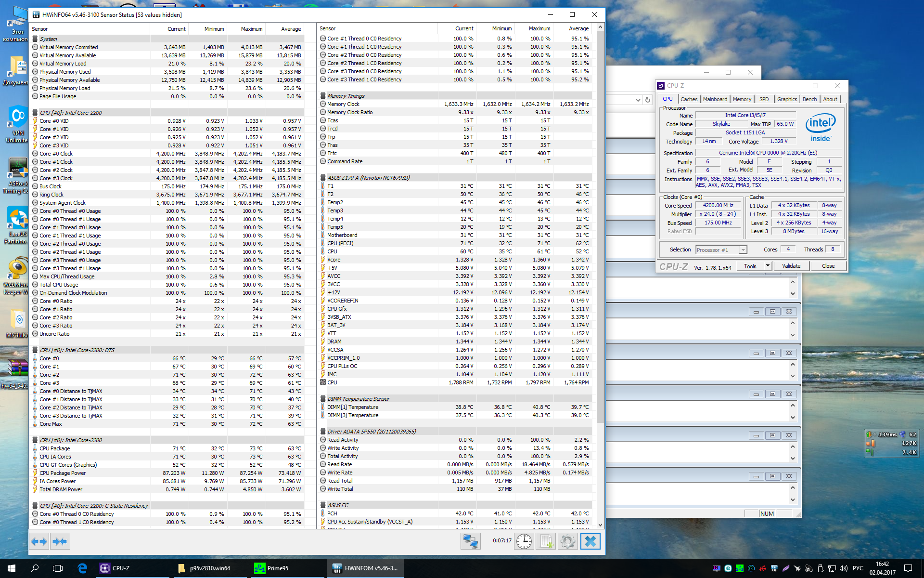Start logging with the sheet-plus icon
The image size is (924, 578).
coord(546,541)
